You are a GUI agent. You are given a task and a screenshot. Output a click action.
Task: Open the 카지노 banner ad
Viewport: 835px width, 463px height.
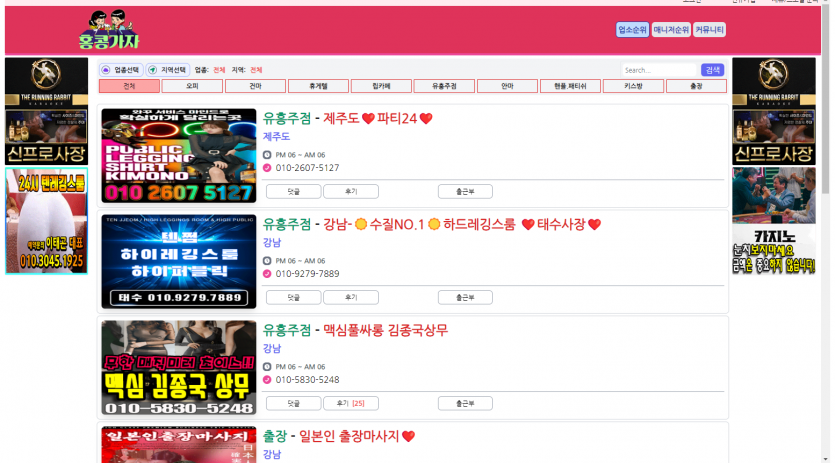tap(774, 221)
